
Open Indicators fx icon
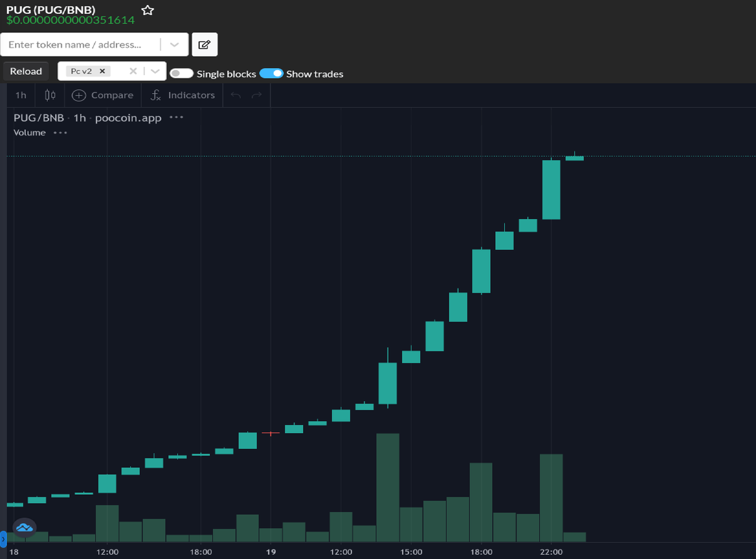pos(156,95)
